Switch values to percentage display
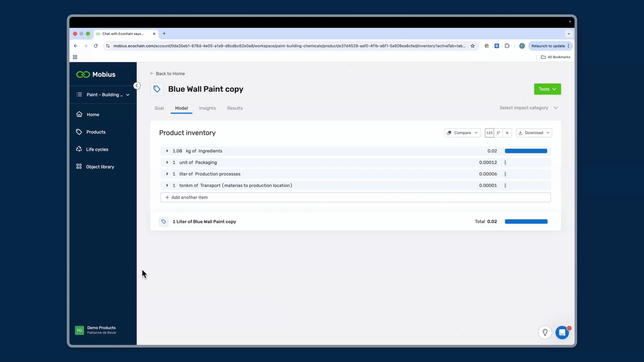Screen dimensions: 644x362 click(507, 133)
